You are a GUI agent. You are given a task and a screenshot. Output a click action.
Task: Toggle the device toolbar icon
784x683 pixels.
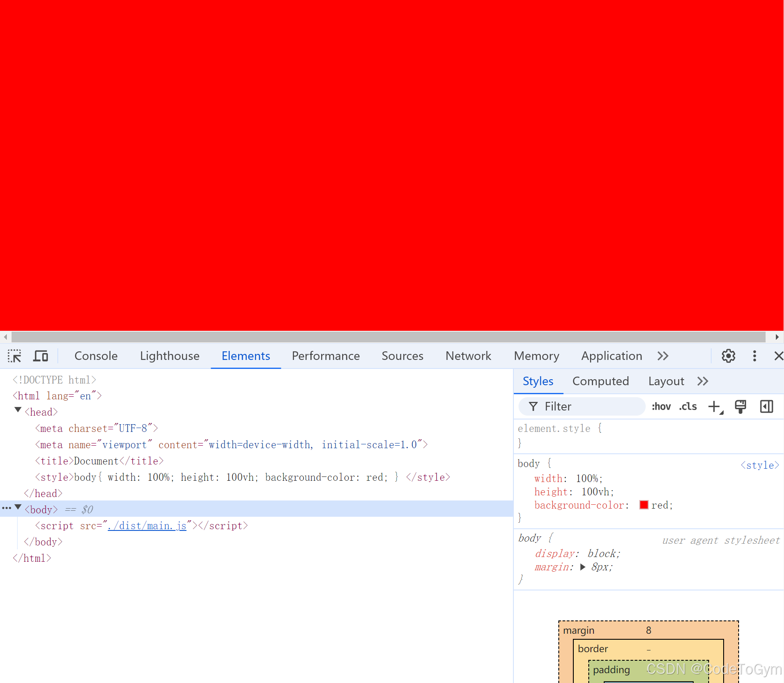pos(41,356)
